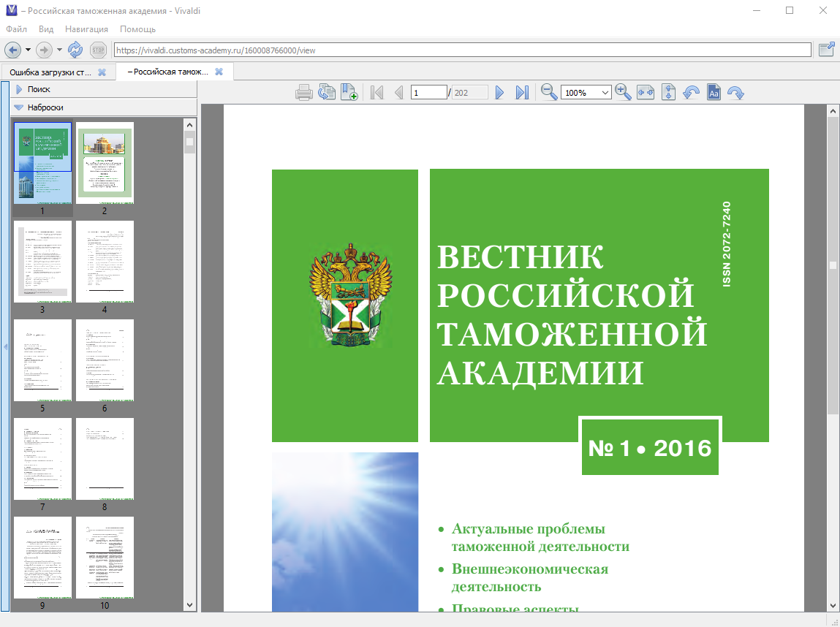Click the Актуальные проблемы таможенной деятельности bullet
This screenshot has height=627, width=840.
click(x=540, y=538)
